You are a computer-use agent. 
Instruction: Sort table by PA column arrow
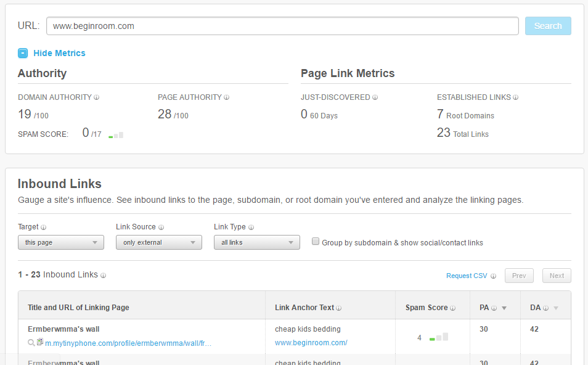(504, 308)
